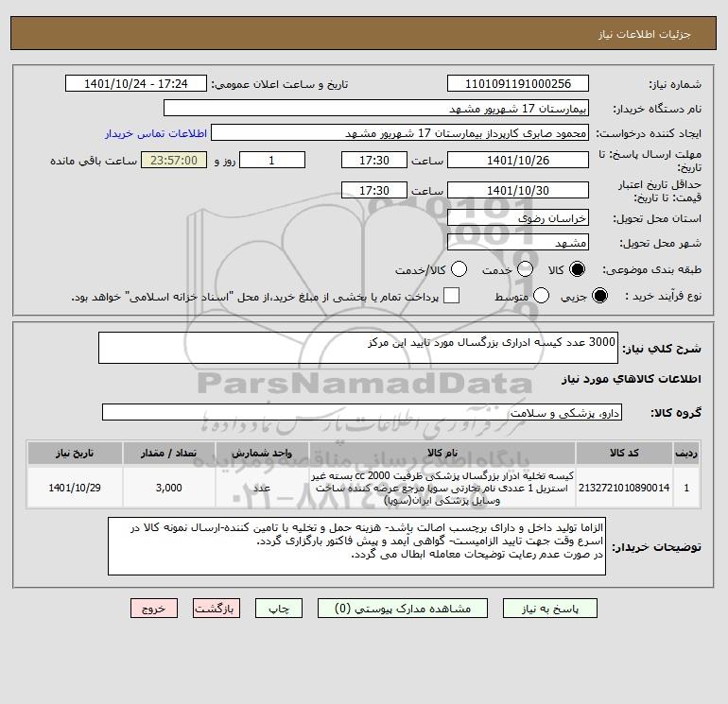The image size is (728, 704).
Task: Click the buyer name field بیمارستان 17 شهریور مشهد
Action: 376,108
